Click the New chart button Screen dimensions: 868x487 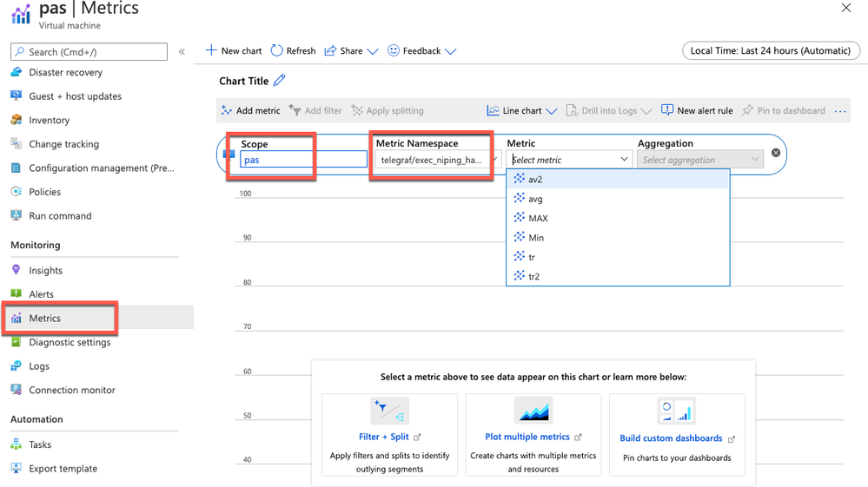click(x=234, y=50)
